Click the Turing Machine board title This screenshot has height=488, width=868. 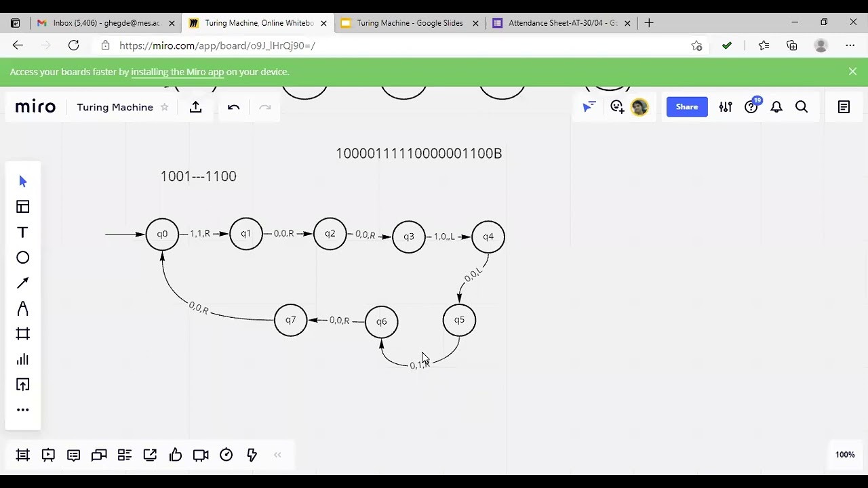(115, 107)
